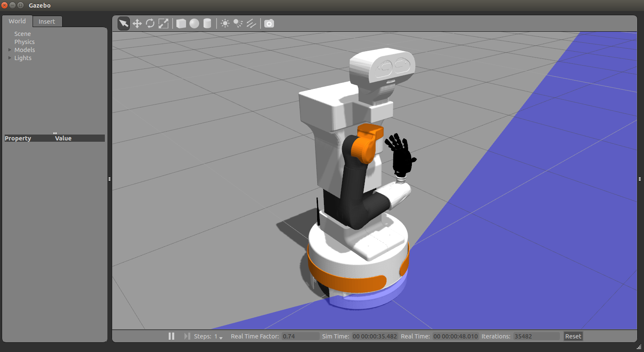Add a spot light

click(x=238, y=23)
